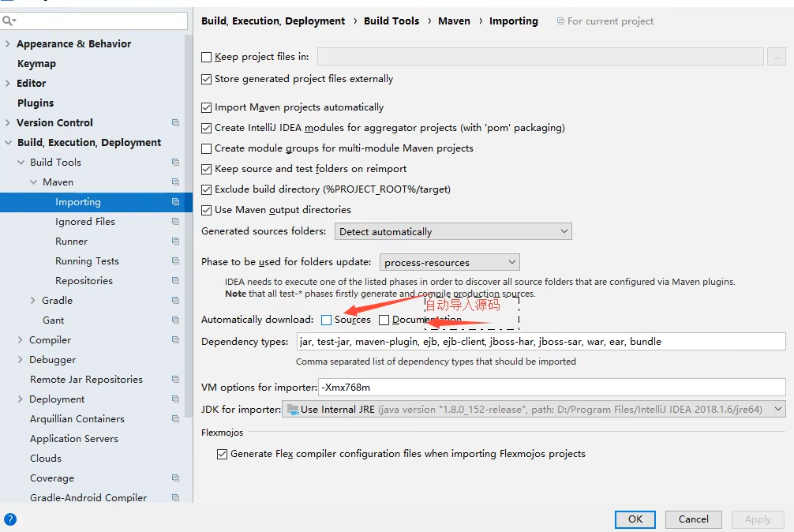Click Build Tools breadcrumb link

pyautogui.click(x=391, y=21)
